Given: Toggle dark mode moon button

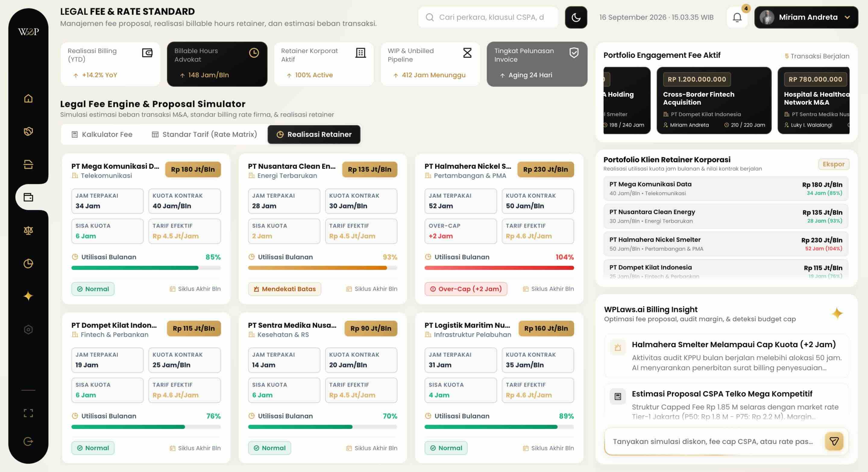Looking at the screenshot, I should [576, 17].
